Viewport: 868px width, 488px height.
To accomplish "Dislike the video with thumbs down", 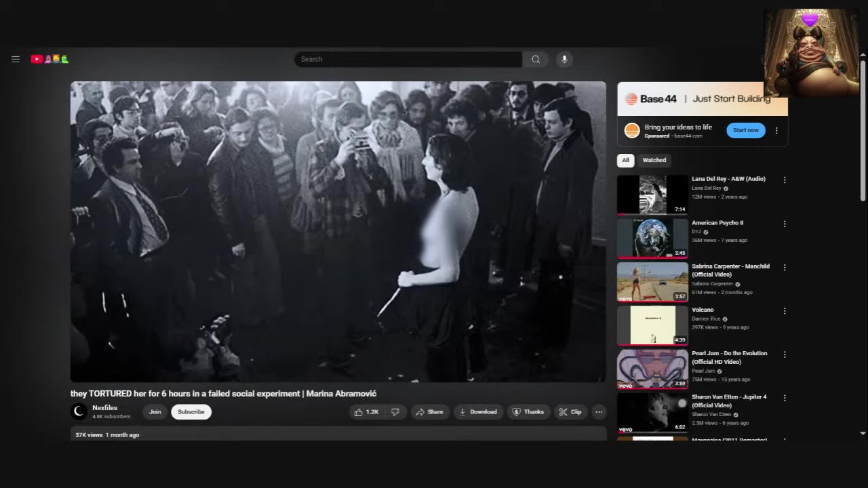I will coord(395,412).
